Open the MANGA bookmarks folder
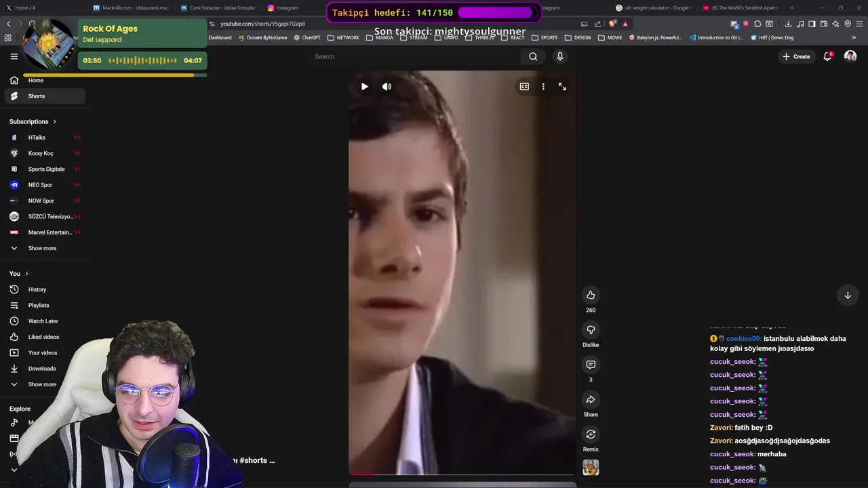Viewport: 868px width, 488px height. (380, 38)
